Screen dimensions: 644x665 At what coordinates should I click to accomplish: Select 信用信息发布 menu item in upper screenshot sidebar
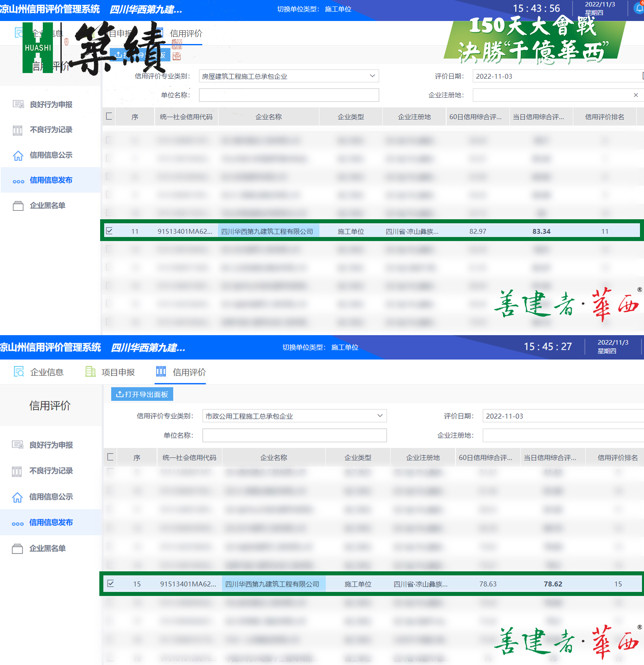(x=51, y=180)
